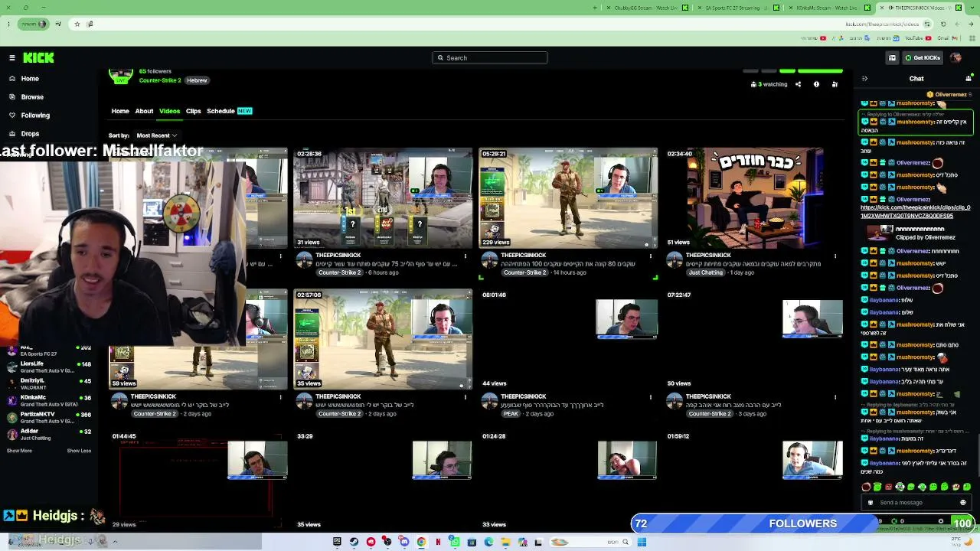Click the KICK logo
The image size is (980, 551).
[38, 57]
